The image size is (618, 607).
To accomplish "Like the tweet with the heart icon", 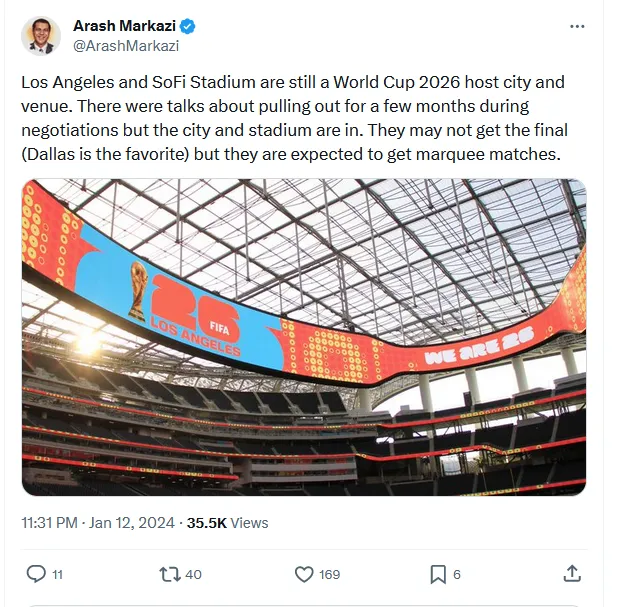I will (x=304, y=573).
